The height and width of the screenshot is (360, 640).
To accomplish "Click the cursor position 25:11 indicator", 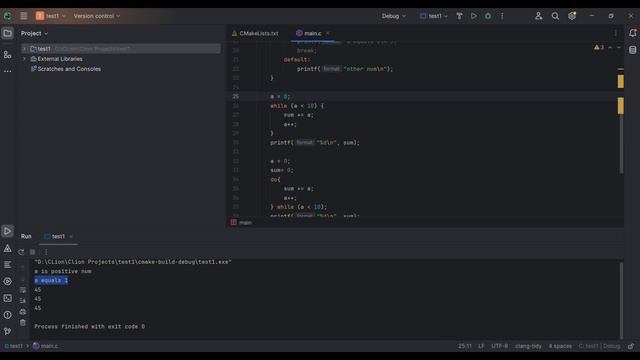I will click(x=465, y=346).
